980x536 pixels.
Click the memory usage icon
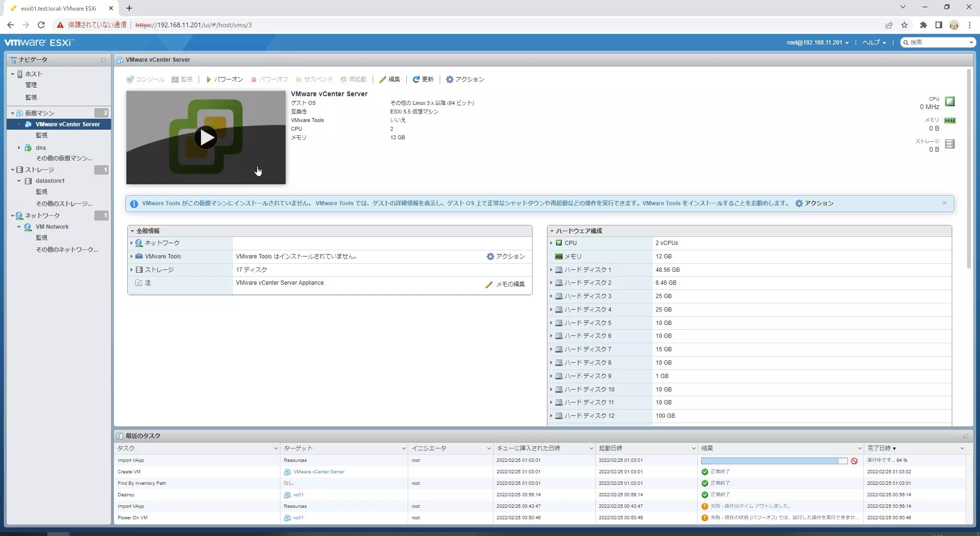[x=950, y=121]
